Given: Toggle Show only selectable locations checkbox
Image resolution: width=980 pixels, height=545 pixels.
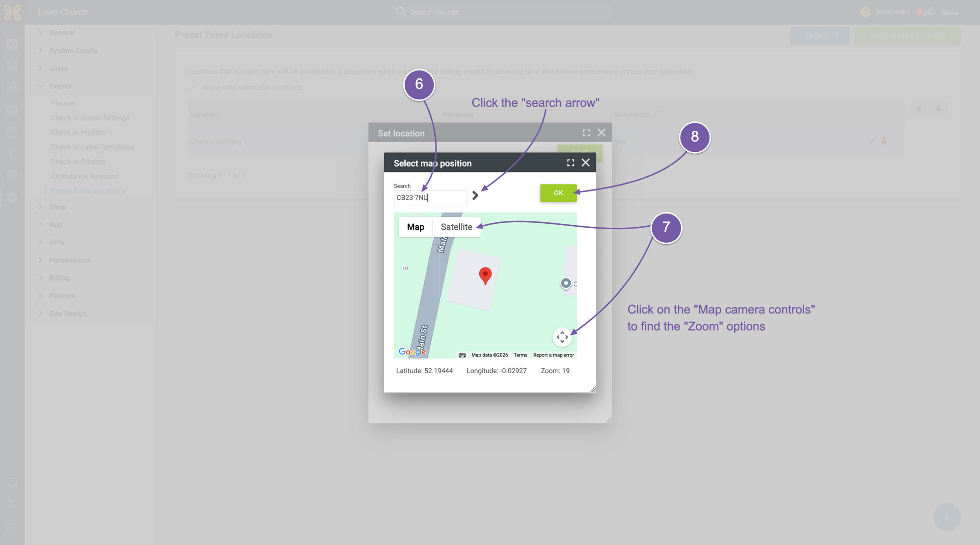Looking at the screenshot, I should [192, 88].
